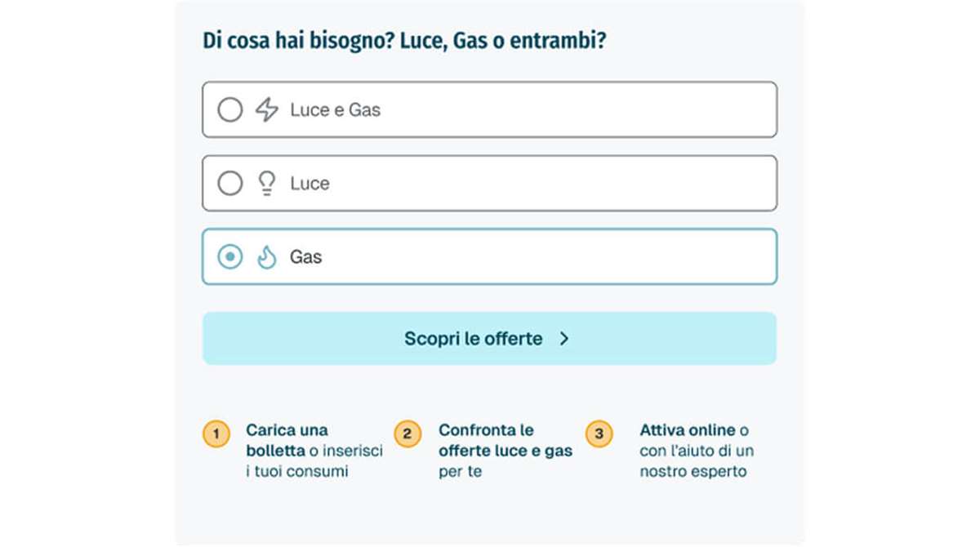Click the arrow chevron in Scopri le offerte
The height and width of the screenshot is (547, 980).
pyautogui.click(x=565, y=338)
